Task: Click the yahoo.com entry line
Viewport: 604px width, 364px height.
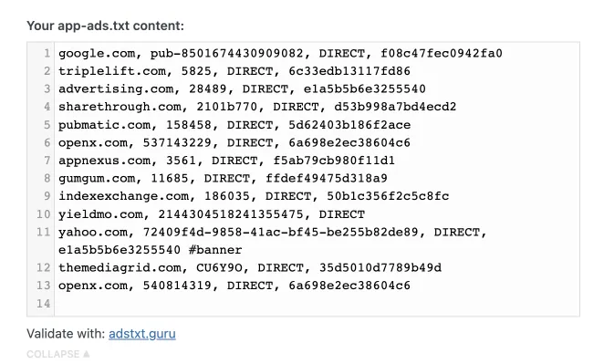Action: 273,241
